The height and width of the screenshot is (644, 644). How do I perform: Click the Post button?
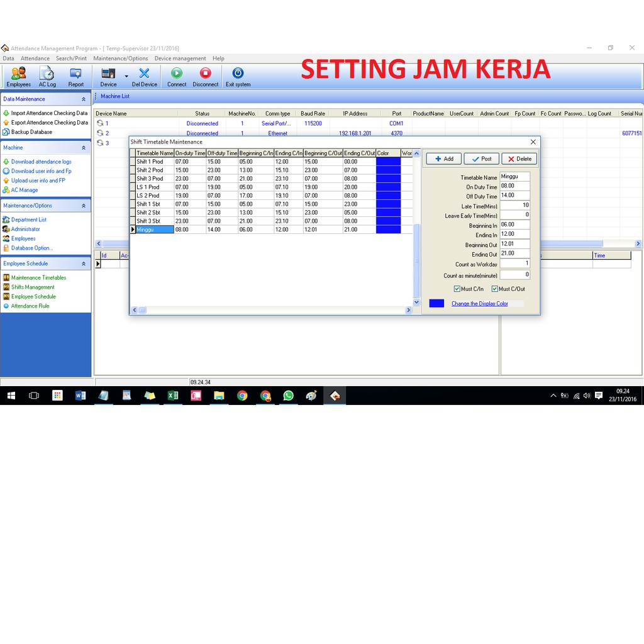point(481,158)
